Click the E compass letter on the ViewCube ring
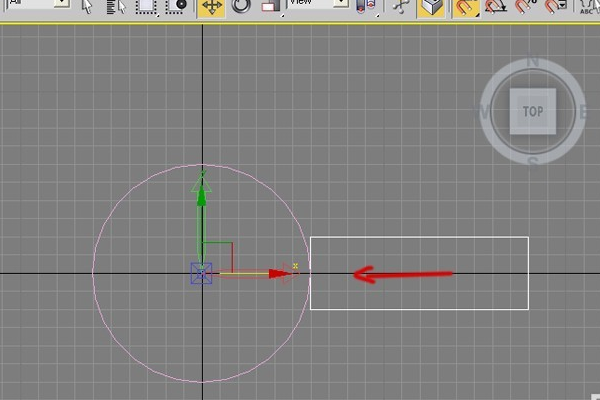The width and height of the screenshot is (600, 400). (x=583, y=113)
